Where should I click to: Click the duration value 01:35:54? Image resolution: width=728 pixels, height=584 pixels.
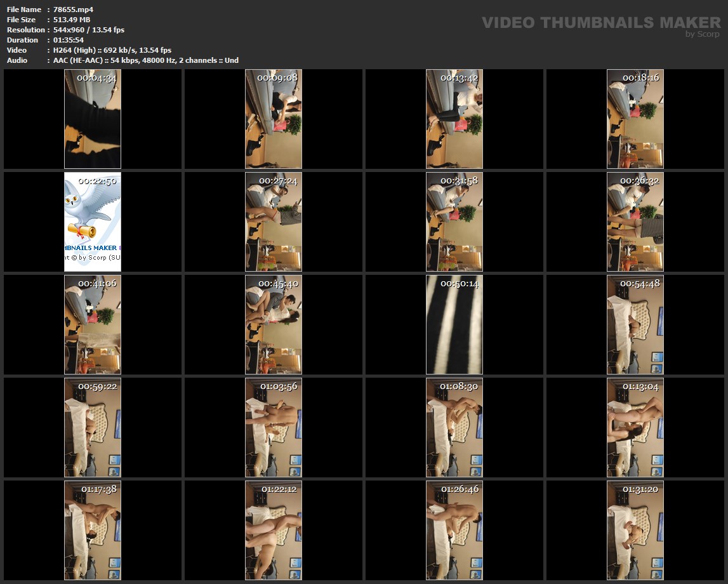point(69,40)
